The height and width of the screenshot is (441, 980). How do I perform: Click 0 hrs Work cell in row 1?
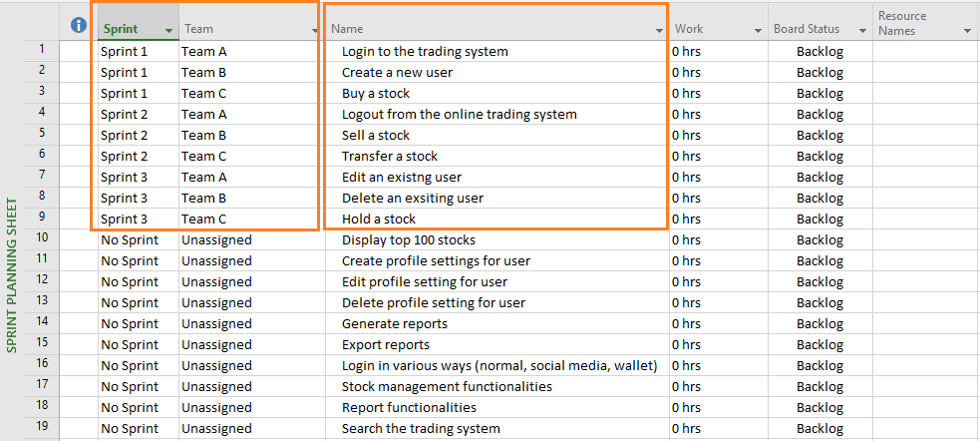point(718,51)
